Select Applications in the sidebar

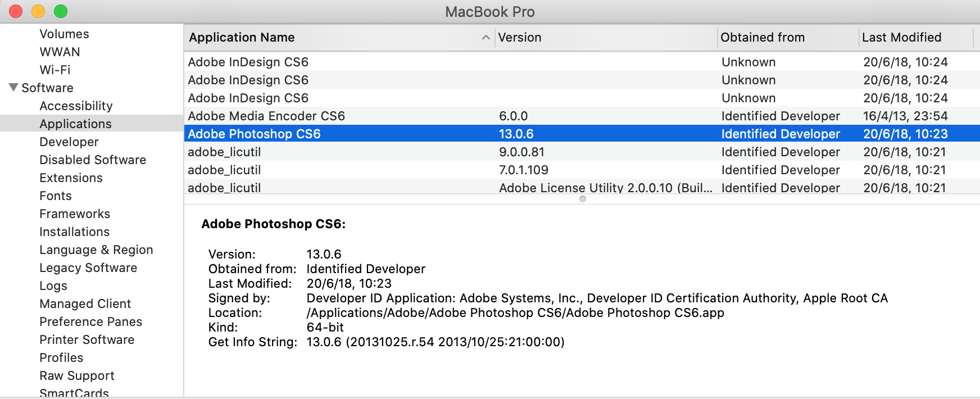[75, 124]
